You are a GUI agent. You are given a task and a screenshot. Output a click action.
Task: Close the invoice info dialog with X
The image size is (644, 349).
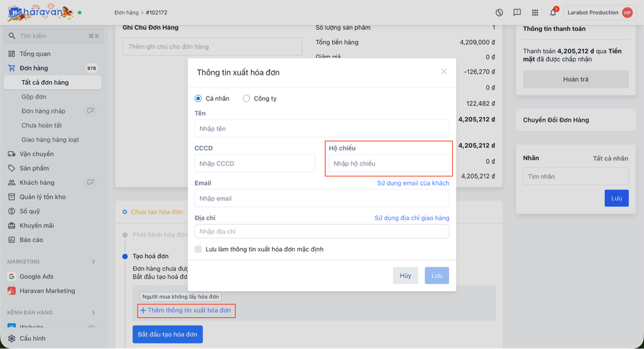tap(444, 72)
